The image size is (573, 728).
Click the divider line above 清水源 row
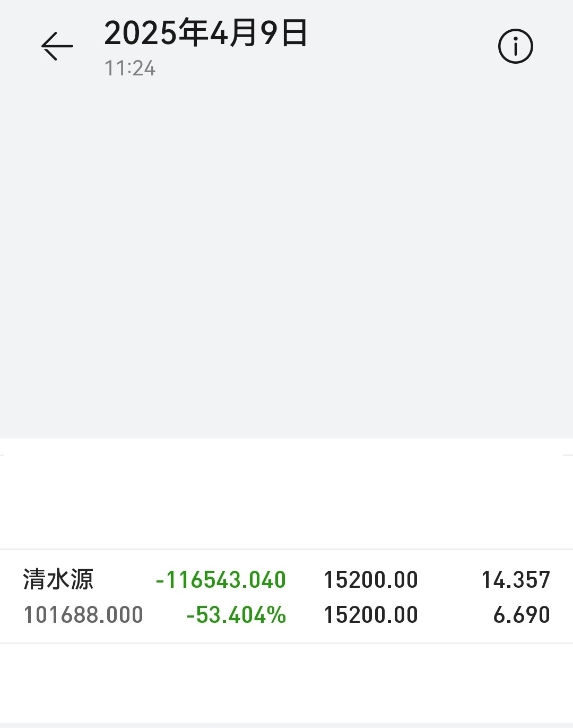[286, 549]
